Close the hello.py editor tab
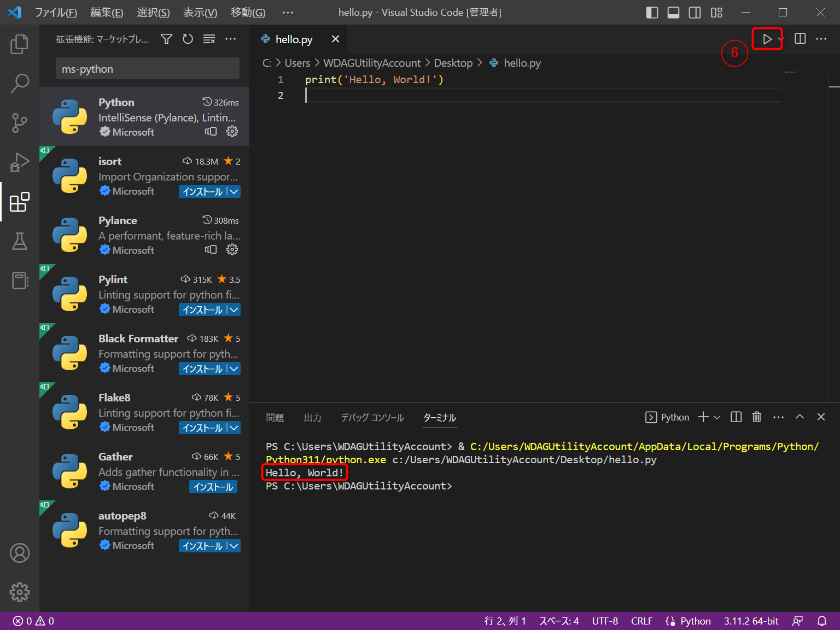The height and width of the screenshot is (630, 840). tap(336, 39)
